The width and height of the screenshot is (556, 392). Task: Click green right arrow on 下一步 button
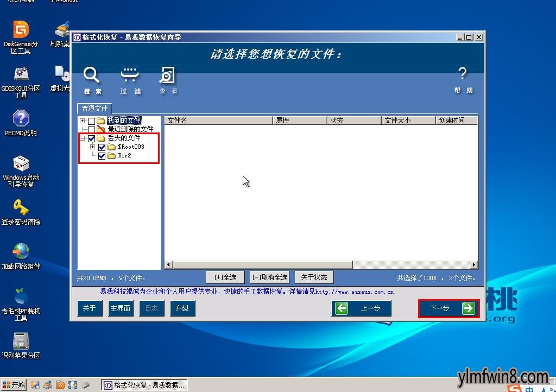469,308
